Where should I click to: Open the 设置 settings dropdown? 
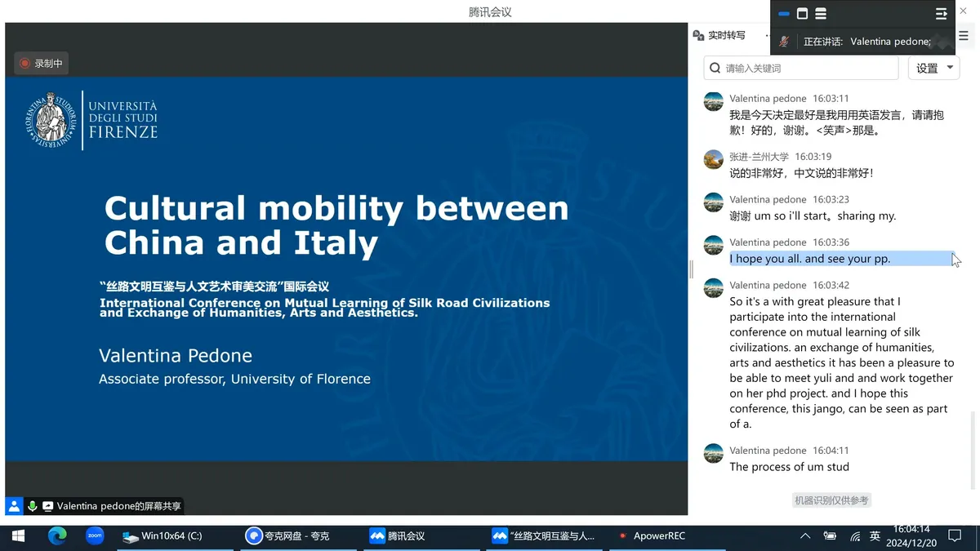[933, 69]
